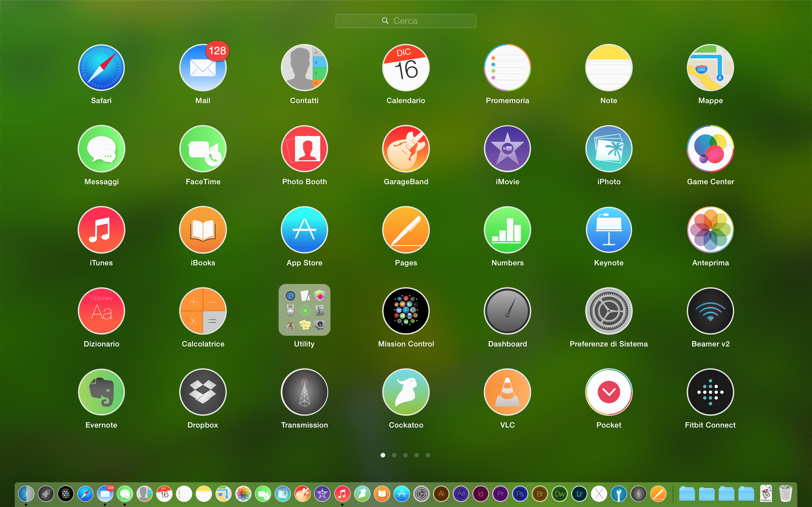Select third page indicator dot
The width and height of the screenshot is (812, 507).
406,455
